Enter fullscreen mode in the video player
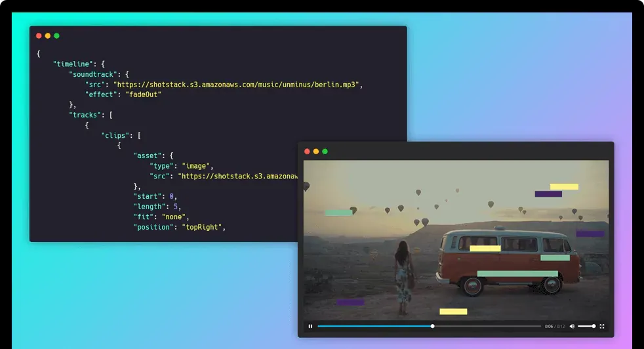This screenshot has height=349, width=644. (602, 326)
